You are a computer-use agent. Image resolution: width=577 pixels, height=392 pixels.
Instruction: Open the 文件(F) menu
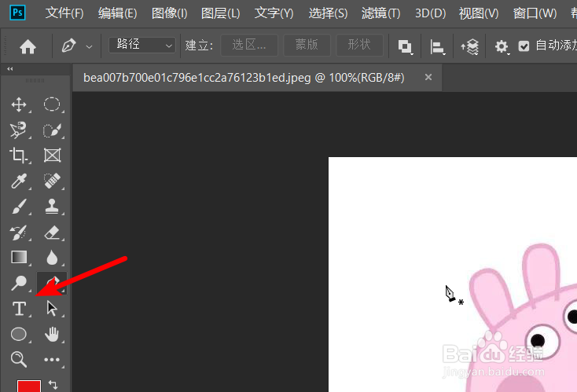pos(64,13)
